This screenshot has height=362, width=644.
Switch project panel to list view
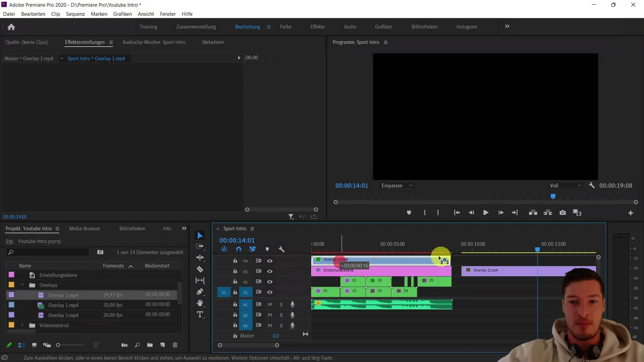click(22, 345)
